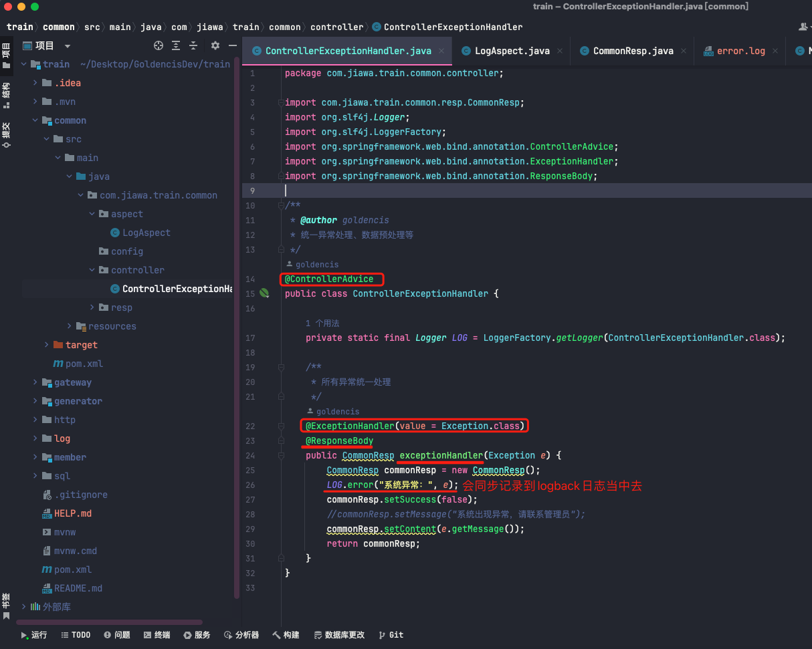Expand the member module
812x649 pixels.
point(35,457)
